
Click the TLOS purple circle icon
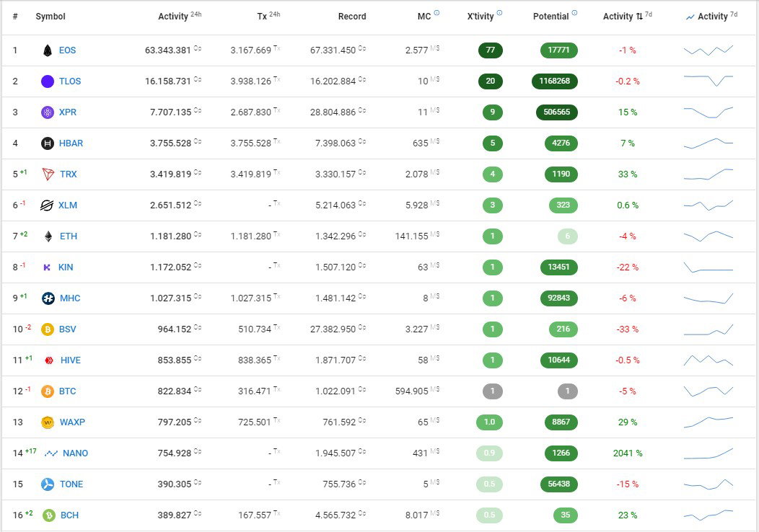click(48, 81)
